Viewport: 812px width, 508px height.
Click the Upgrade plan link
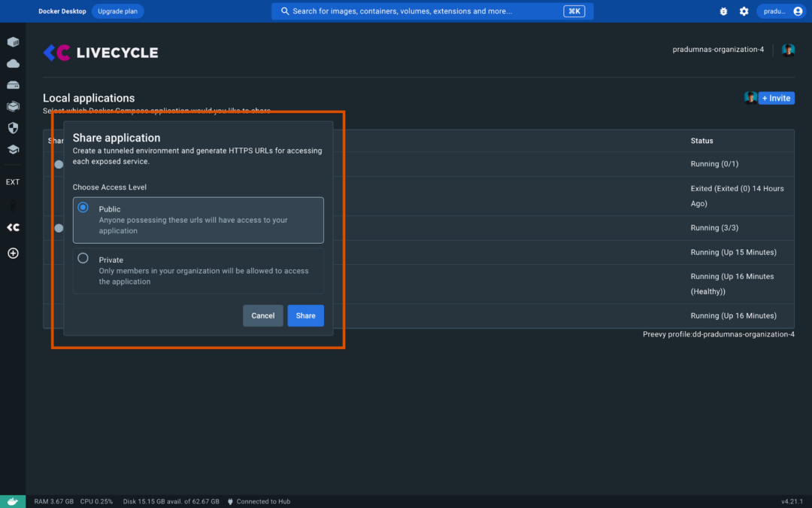[117, 11]
